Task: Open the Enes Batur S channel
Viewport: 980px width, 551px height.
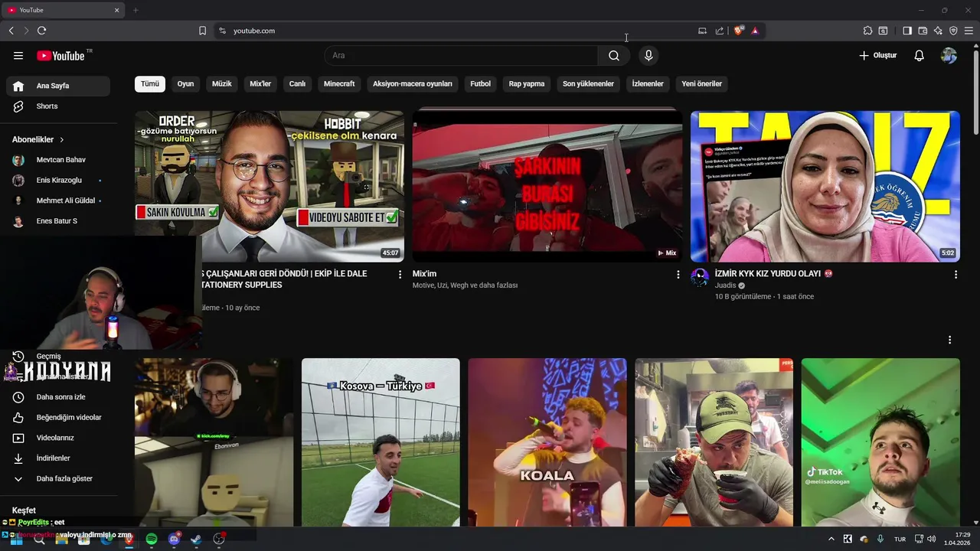Action: pos(58,221)
